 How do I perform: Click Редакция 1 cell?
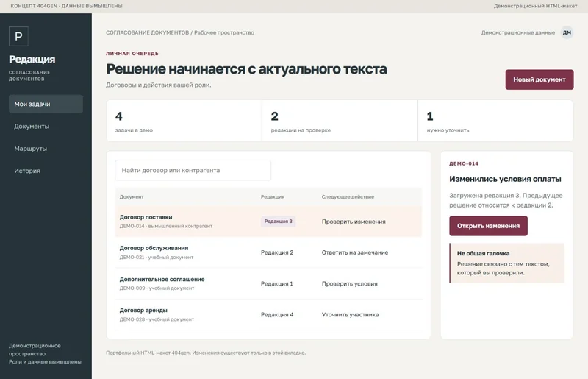click(277, 283)
